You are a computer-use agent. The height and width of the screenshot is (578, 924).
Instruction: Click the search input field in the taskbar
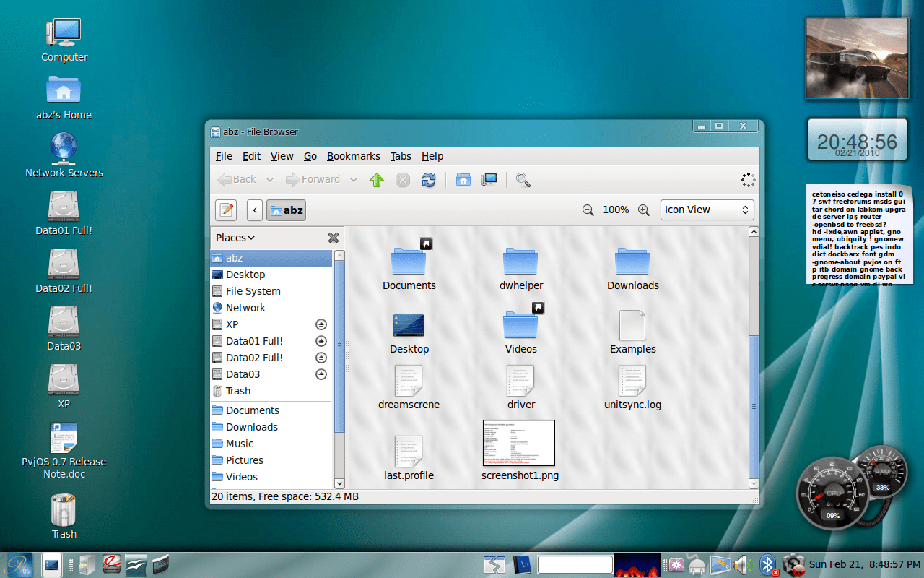(x=575, y=564)
